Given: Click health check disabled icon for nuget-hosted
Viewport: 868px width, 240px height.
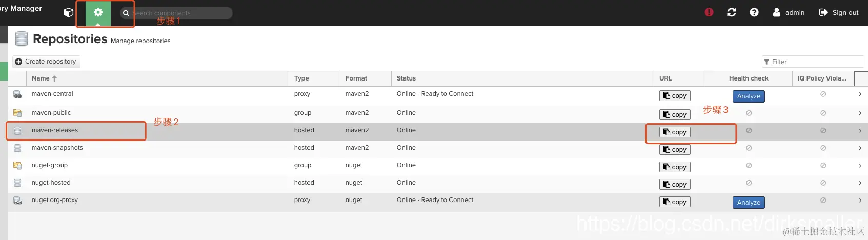Looking at the screenshot, I should pyautogui.click(x=749, y=183).
